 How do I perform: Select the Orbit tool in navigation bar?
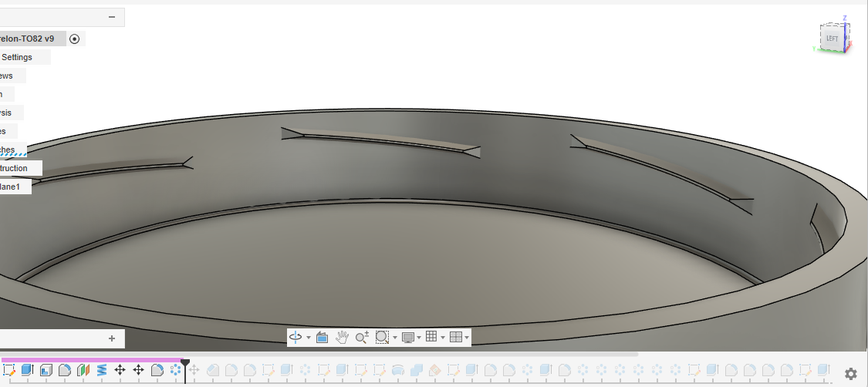(296, 337)
